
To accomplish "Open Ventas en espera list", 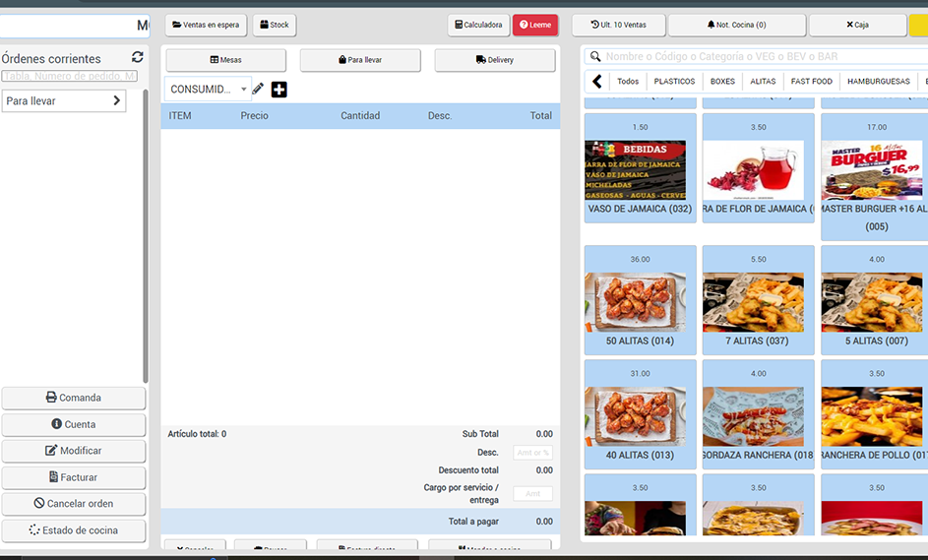I will (206, 25).
